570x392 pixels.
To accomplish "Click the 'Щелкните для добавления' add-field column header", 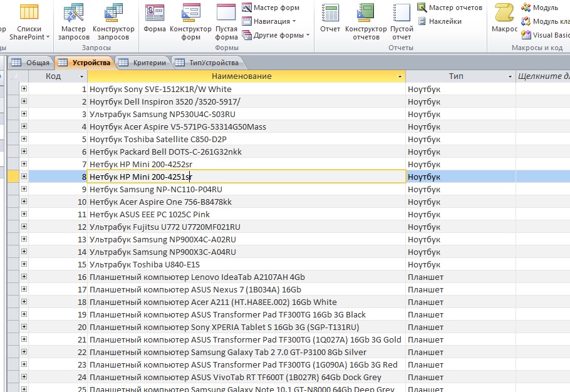I will coord(542,76).
